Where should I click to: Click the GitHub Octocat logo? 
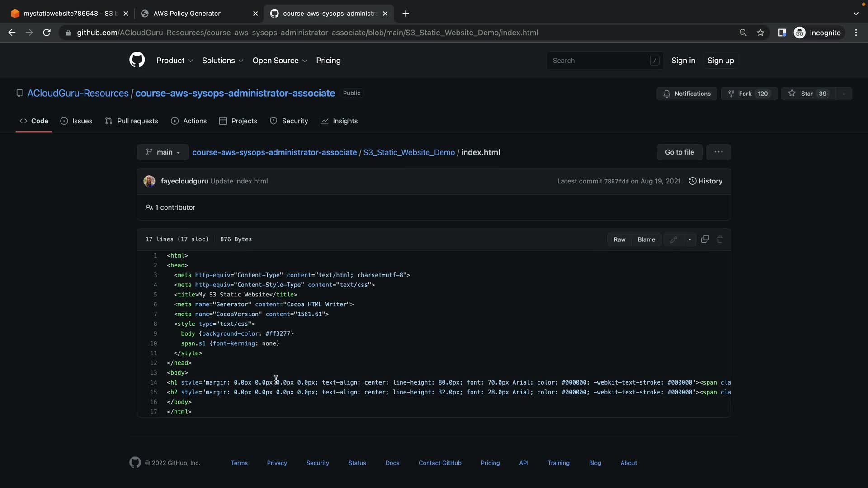point(137,60)
